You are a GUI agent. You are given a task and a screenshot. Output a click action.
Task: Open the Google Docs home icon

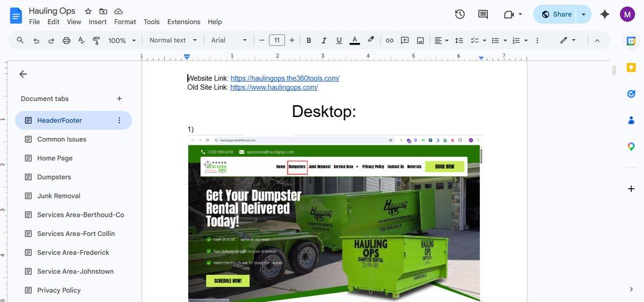tap(16, 16)
